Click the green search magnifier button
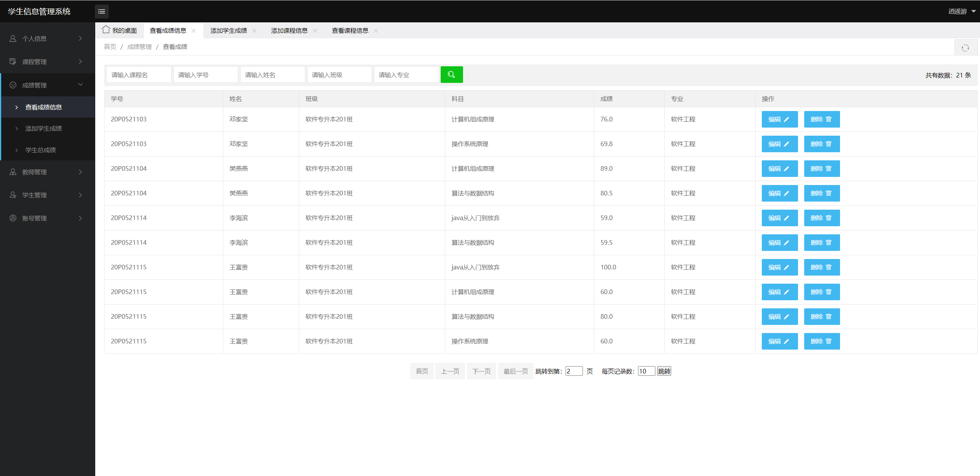This screenshot has height=476, width=980. pyautogui.click(x=451, y=75)
